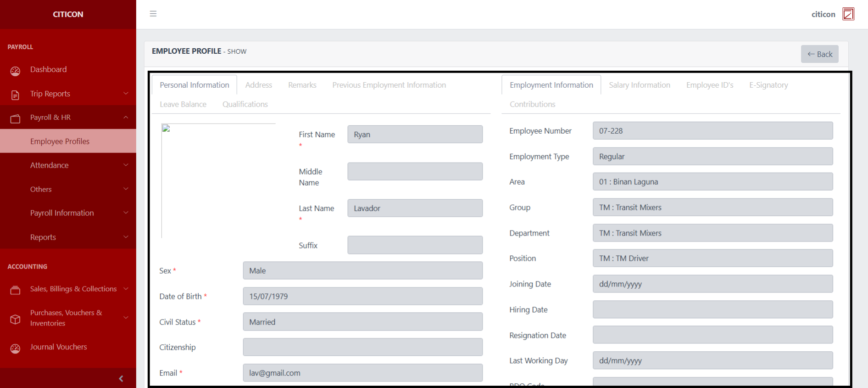Click the hamburger menu icon

click(x=153, y=14)
